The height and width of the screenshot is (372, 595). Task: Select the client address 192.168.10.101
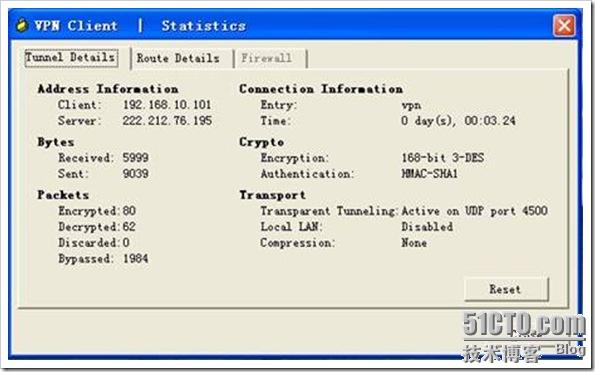pos(167,105)
